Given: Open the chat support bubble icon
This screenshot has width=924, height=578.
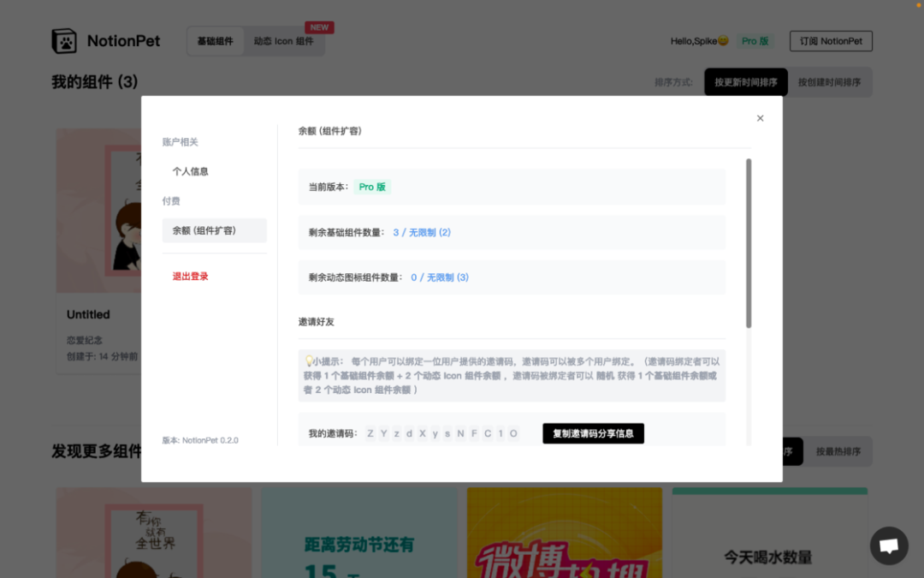Looking at the screenshot, I should (889, 545).
